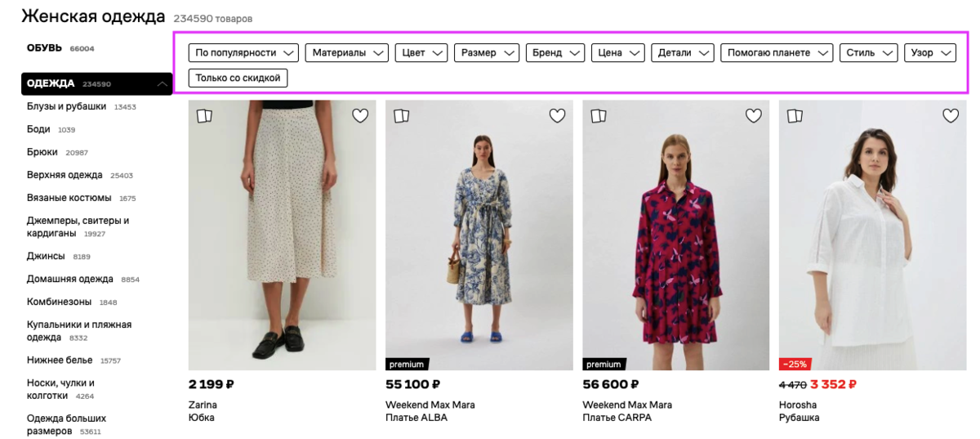Open the "Размер" filter dropdown

[487, 53]
